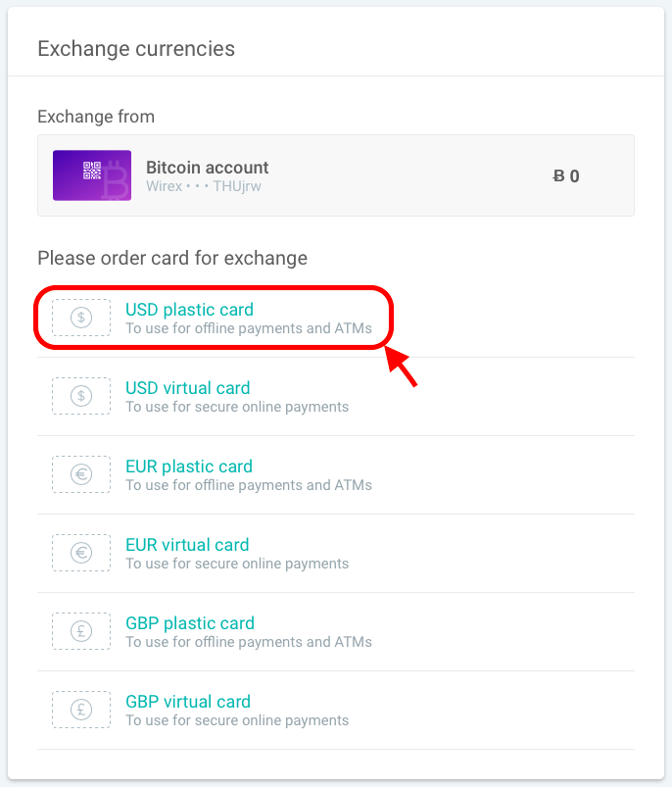
Task: Click USD plastic card offline payments description
Action: [249, 328]
